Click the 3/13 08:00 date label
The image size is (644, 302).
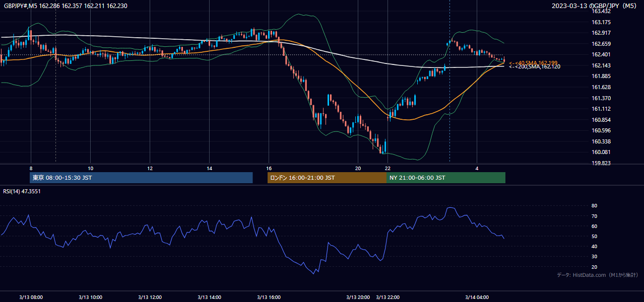coord(31,297)
